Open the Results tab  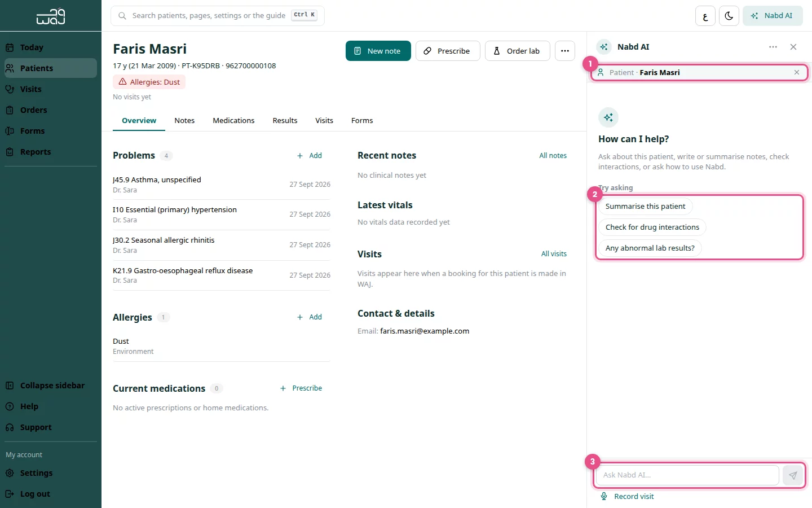tap(285, 121)
